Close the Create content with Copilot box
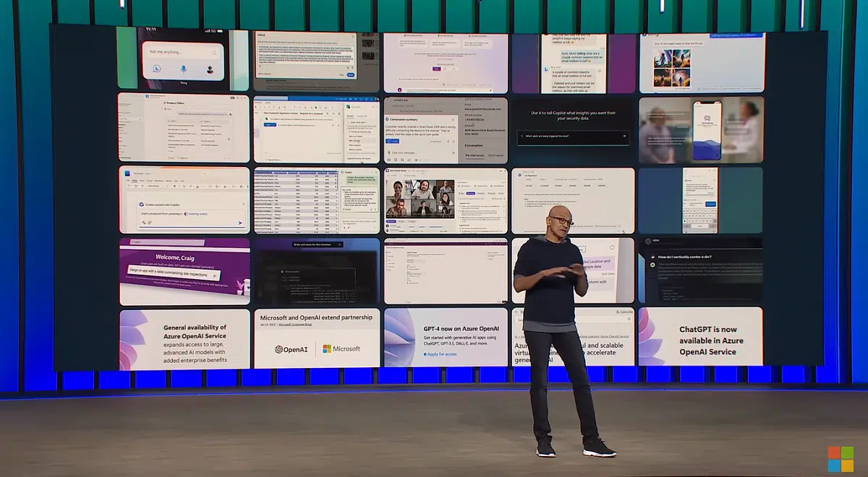868x477 pixels. pyautogui.click(x=242, y=205)
